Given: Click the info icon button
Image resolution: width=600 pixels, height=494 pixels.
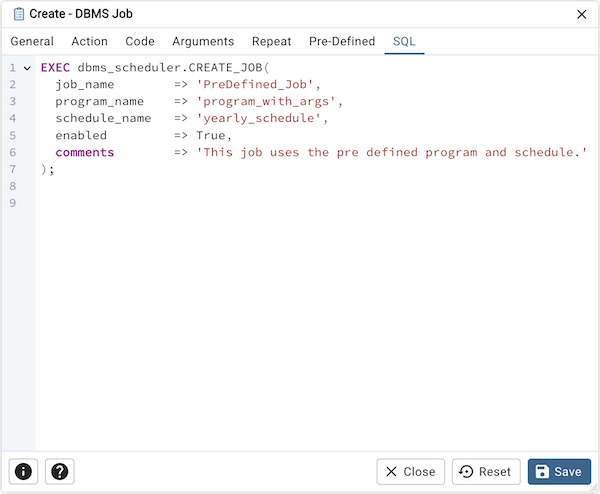Looking at the screenshot, I should pyautogui.click(x=23, y=471).
